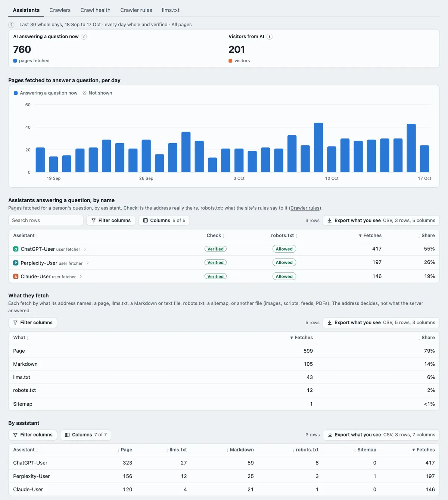Image resolution: width=448 pixels, height=500 pixels.
Task: Open Filter columns in What they fetch section
Action: [33, 323]
